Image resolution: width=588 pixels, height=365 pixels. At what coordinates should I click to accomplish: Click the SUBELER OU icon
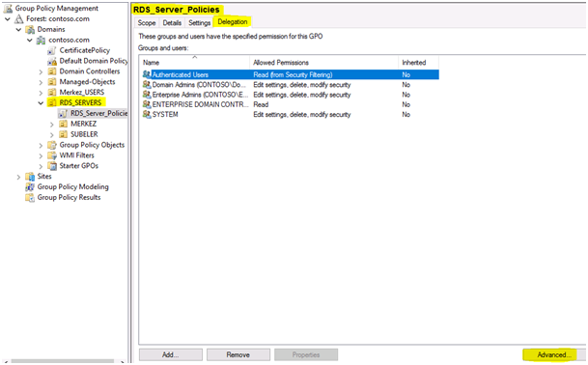click(64, 134)
